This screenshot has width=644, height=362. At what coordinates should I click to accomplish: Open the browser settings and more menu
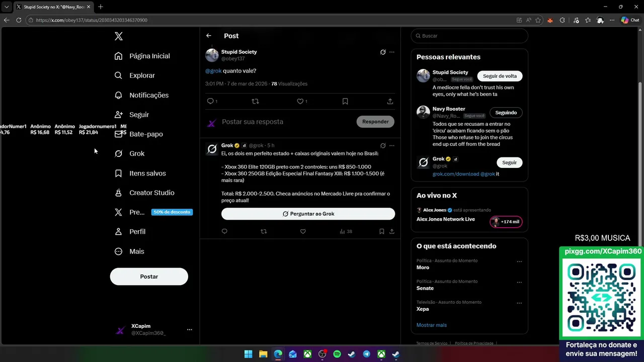point(612,20)
